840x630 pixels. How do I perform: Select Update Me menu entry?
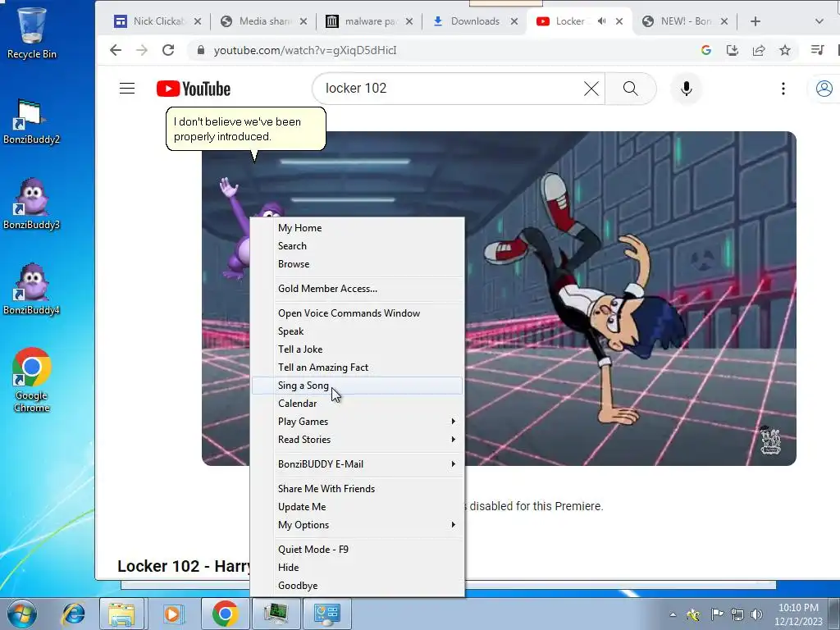[357, 507]
